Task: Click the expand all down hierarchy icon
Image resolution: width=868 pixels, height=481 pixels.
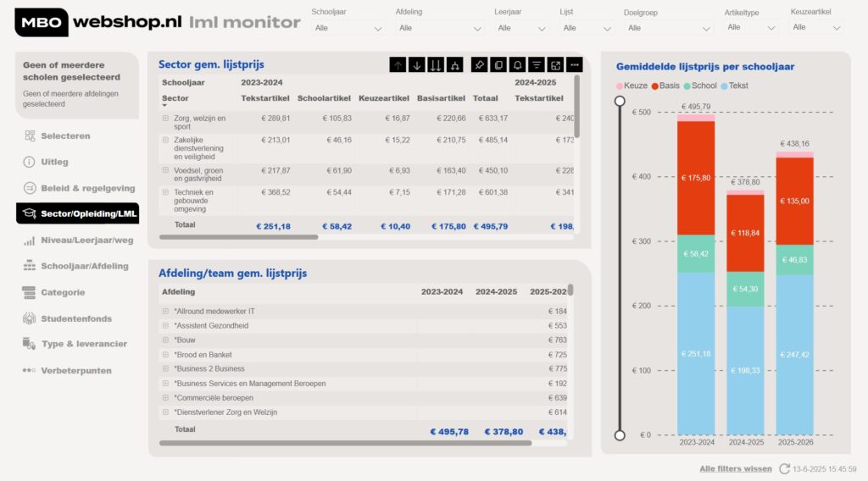Action: [x=456, y=65]
